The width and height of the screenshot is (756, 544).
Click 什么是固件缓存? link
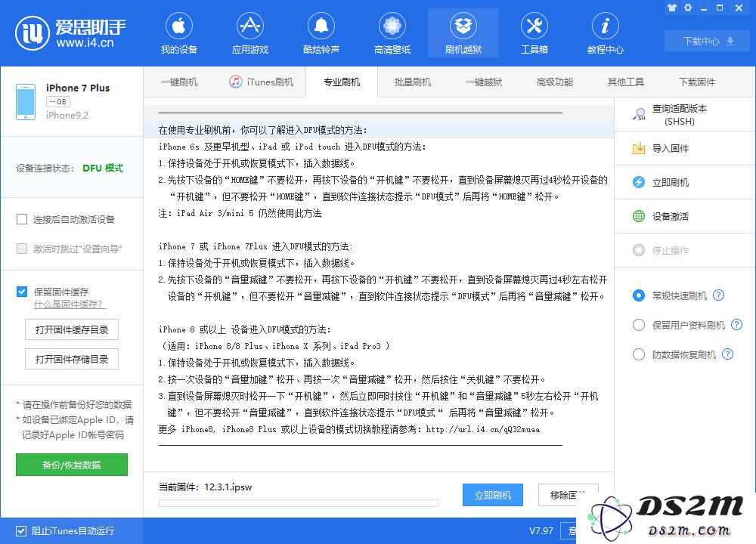(x=70, y=304)
